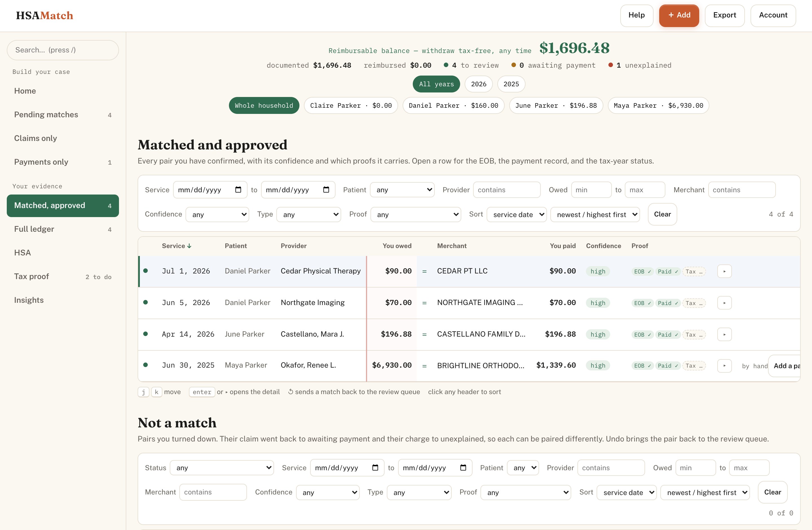Open detail arrow for Okafor, Renee L. row
The image size is (812, 530).
(724, 366)
